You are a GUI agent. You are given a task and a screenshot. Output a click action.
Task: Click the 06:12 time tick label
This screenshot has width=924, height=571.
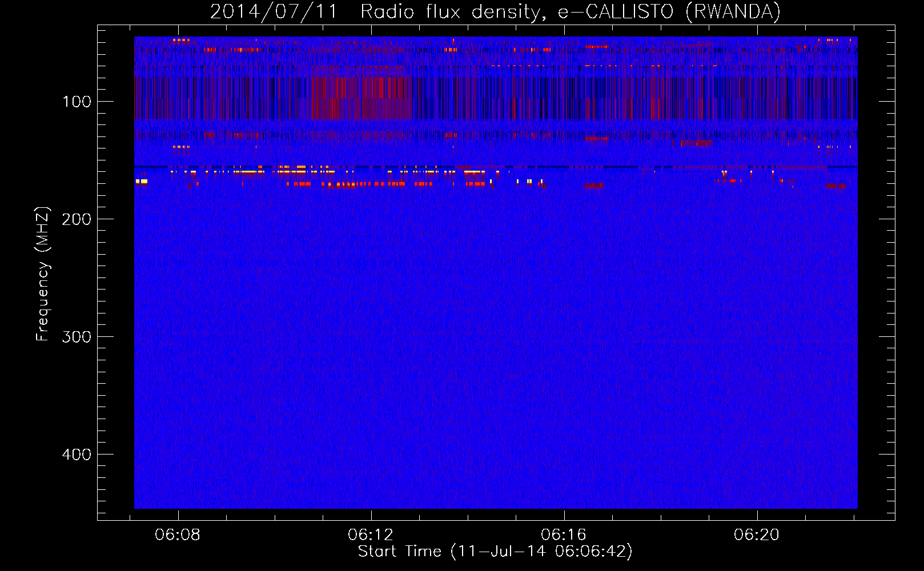[371, 535]
